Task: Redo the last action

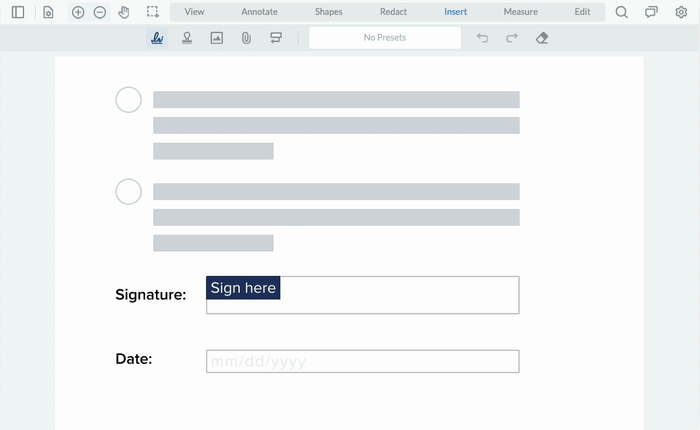Action: [x=512, y=38]
